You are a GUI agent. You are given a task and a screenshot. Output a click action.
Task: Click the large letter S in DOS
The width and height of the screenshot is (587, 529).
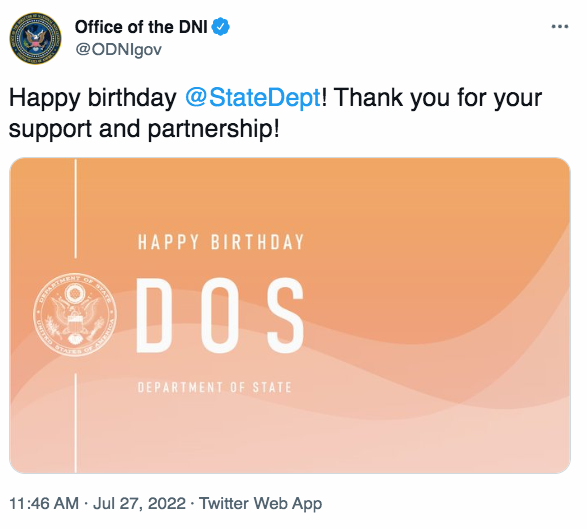click(x=286, y=315)
